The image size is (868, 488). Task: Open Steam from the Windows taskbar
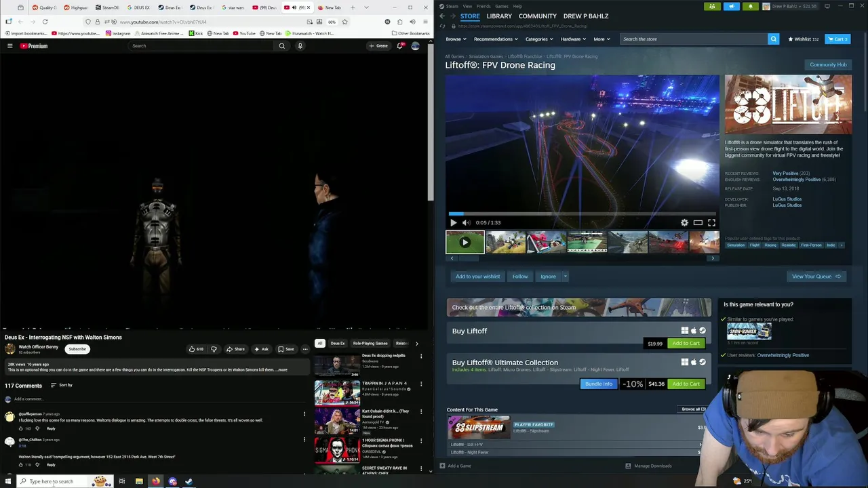pyautogui.click(x=189, y=481)
